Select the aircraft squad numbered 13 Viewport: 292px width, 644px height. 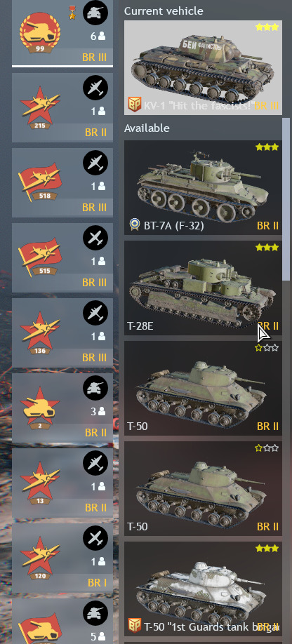point(62,483)
